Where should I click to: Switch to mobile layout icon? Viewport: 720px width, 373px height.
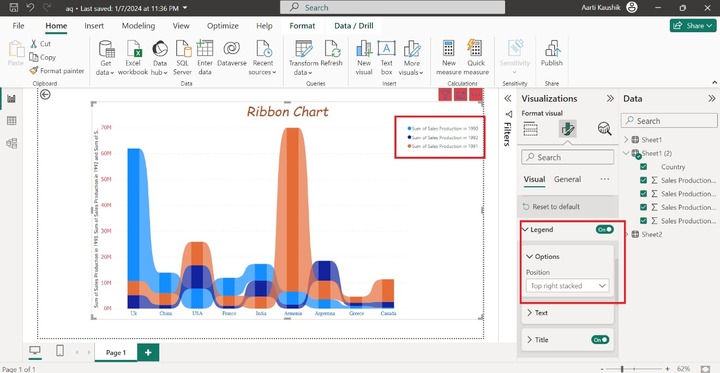[x=60, y=351]
